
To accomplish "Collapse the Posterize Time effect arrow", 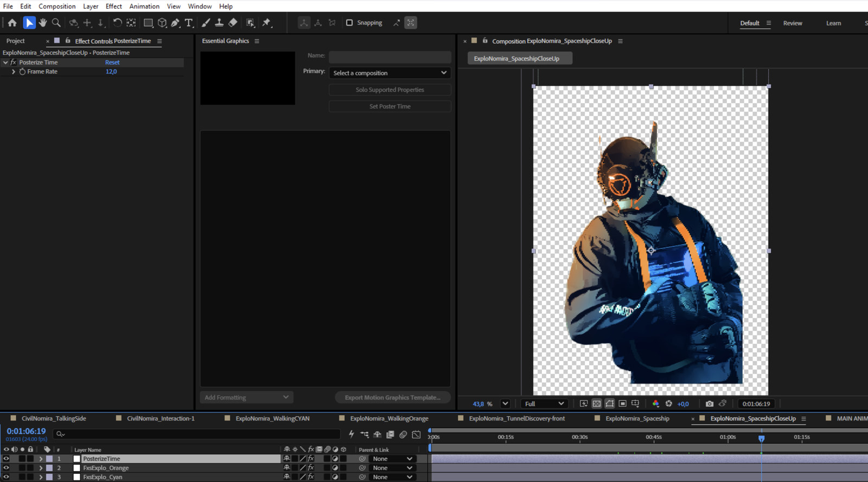I will click(x=5, y=62).
